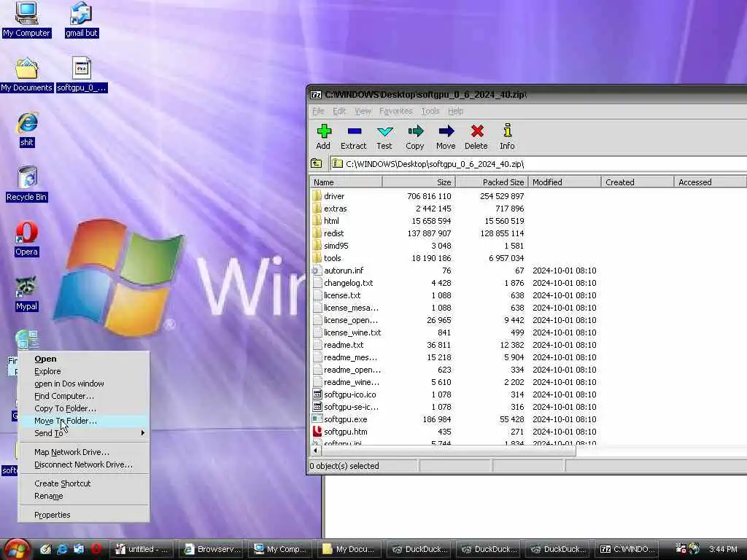This screenshot has height=560, width=747.
Task: Click the Move arrow toolbar icon in 7-Zip
Action: (x=446, y=131)
